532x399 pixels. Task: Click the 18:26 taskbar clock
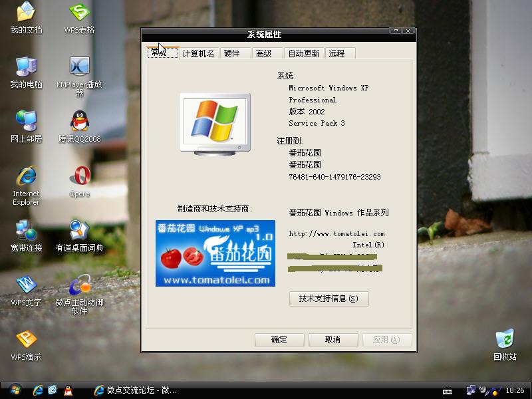pyautogui.click(x=515, y=390)
